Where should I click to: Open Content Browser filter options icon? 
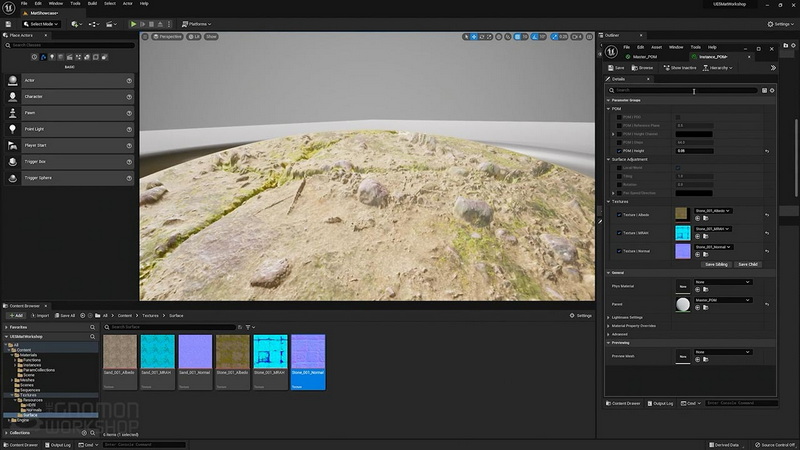248,327
